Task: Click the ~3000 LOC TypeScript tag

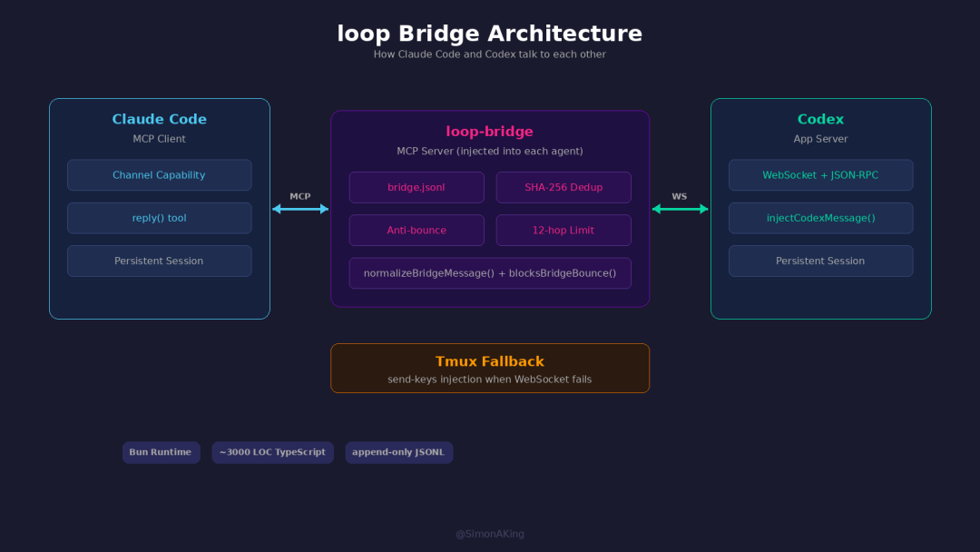Action: click(272, 453)
